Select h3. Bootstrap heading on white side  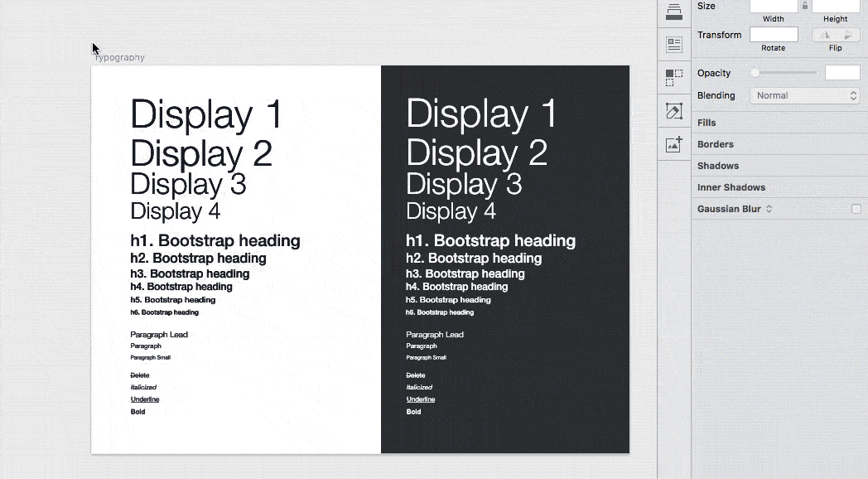tap(190, 273)
